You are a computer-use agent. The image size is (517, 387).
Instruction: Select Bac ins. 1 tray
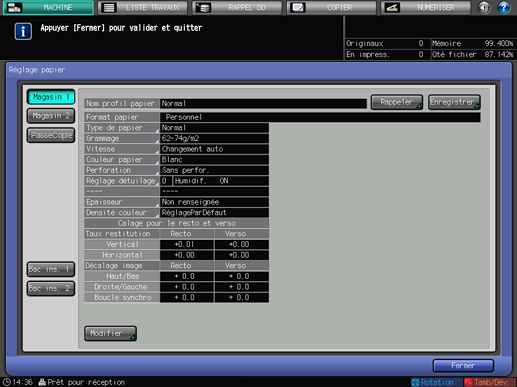(51, 269)
